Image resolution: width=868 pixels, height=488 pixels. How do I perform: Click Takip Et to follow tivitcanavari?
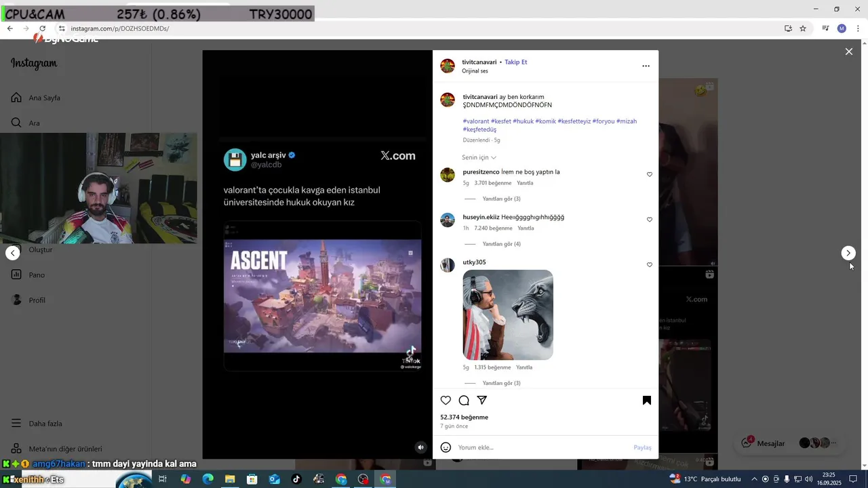tap(515, 62)
